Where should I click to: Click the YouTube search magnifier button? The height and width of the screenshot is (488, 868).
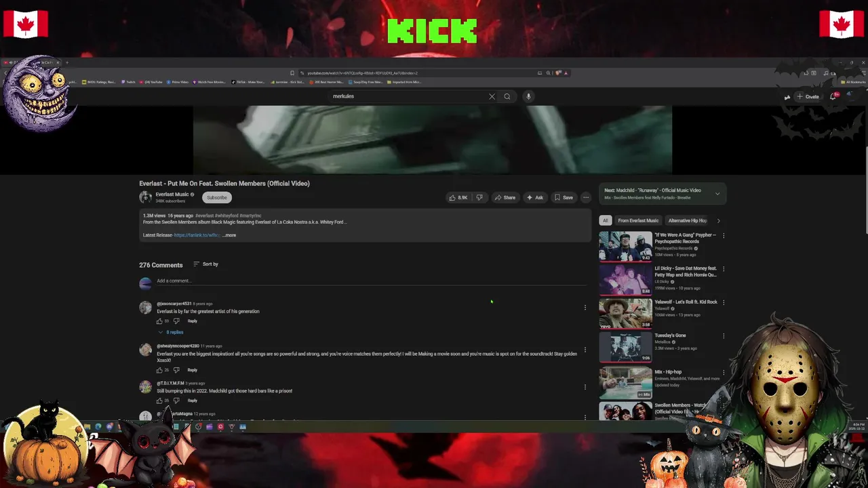[x=507, y=96]
